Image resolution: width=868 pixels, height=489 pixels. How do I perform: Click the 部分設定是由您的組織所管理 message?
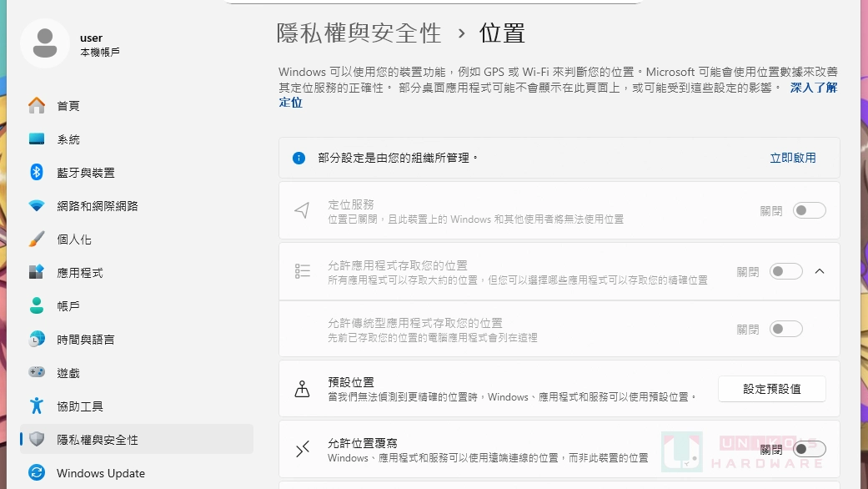pyautogui.click(x=398, y=158)
